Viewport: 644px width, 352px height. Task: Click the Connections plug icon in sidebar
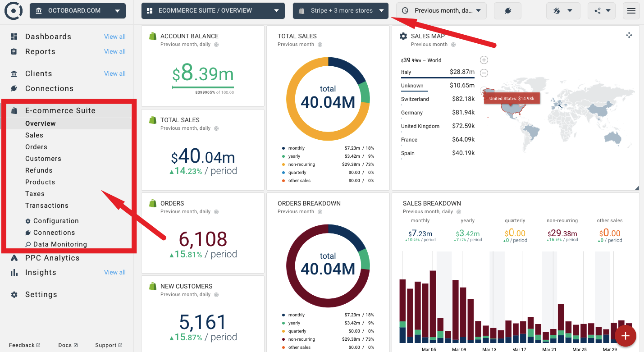pos(14,88)
